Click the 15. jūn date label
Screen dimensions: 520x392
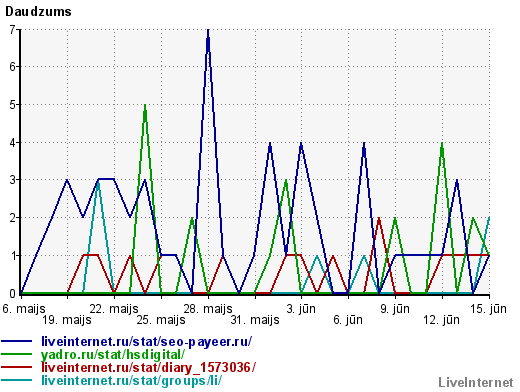[488, 309]
